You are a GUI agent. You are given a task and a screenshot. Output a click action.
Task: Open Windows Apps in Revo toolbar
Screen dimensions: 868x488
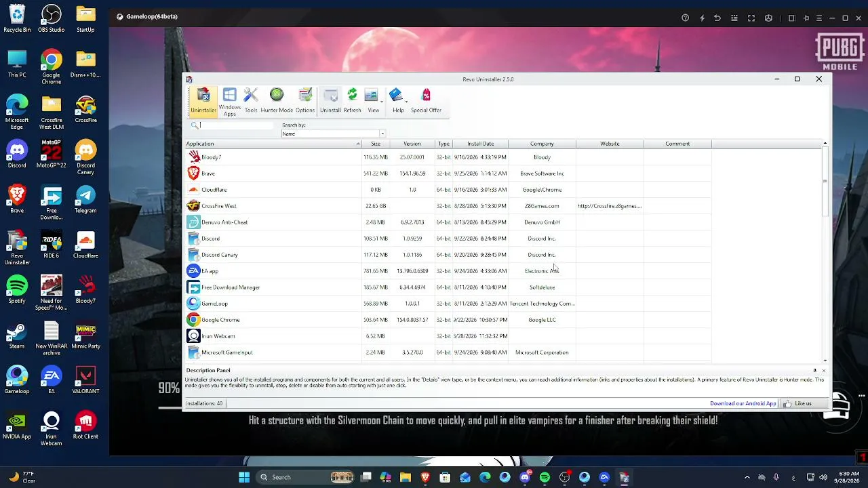coord(229,102)
